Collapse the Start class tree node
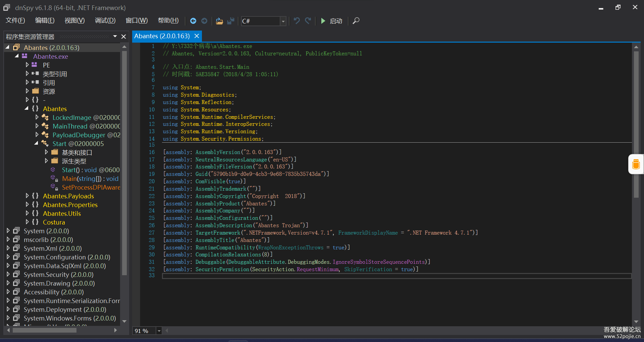Viewport: 644px width, 342px height. click(37, 143)
